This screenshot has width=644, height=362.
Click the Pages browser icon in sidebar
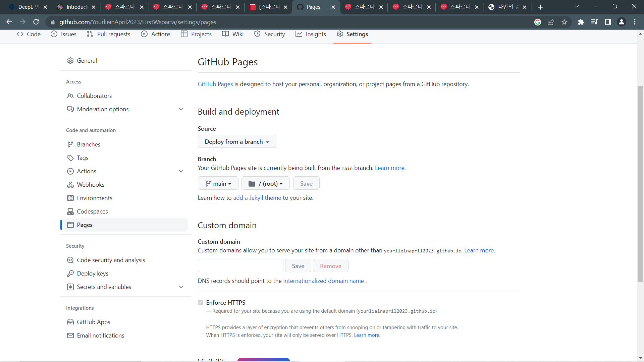pyautogui.click(x=70, y=225)
